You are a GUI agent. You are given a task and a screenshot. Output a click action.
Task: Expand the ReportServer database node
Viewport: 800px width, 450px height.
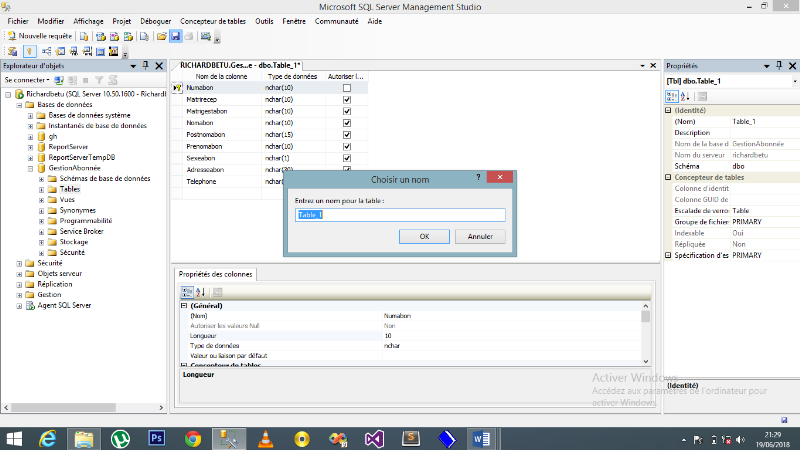point(30,147)
